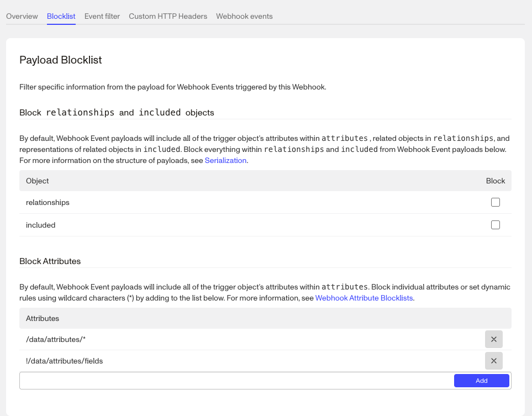Select the Blocklist tab
This screenshot has height=416, width=532.
point(61,16)
